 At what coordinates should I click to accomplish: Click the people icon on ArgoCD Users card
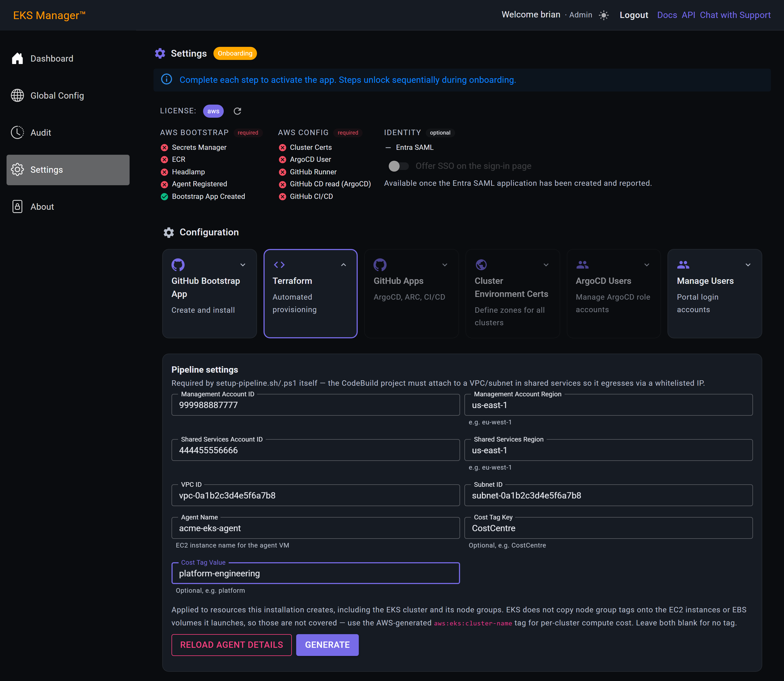pyautogui.click(x=582, y=265)
